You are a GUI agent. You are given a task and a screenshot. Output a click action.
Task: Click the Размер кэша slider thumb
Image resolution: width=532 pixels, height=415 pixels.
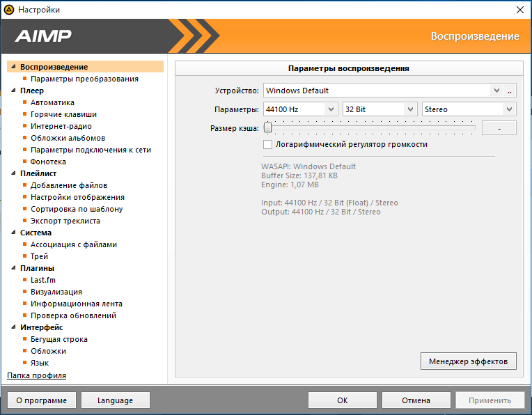[267, 127]
